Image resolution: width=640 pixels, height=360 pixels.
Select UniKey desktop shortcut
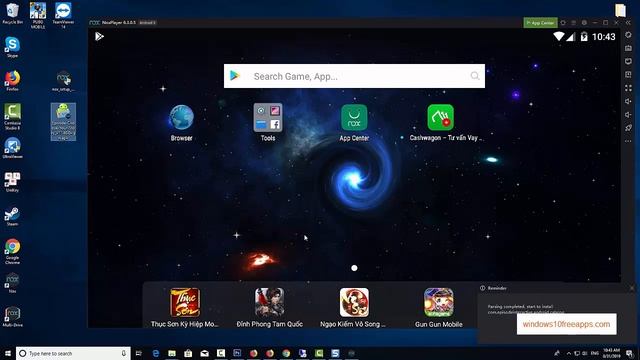click(x=12, y=182)
